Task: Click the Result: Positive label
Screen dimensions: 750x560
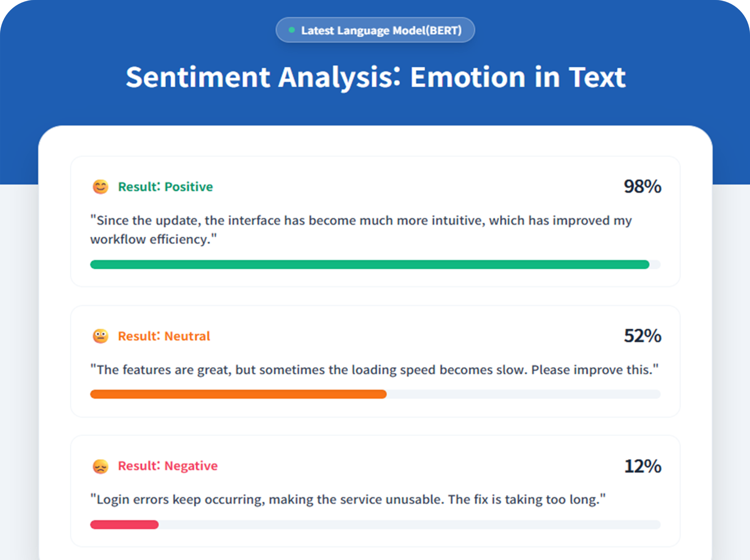Action: pos(165,187)
